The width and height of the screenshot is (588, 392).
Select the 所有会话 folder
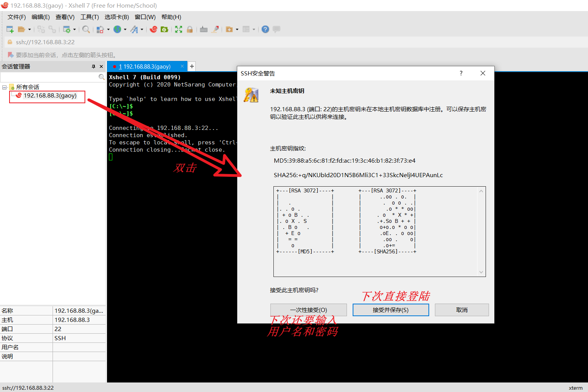27,87
